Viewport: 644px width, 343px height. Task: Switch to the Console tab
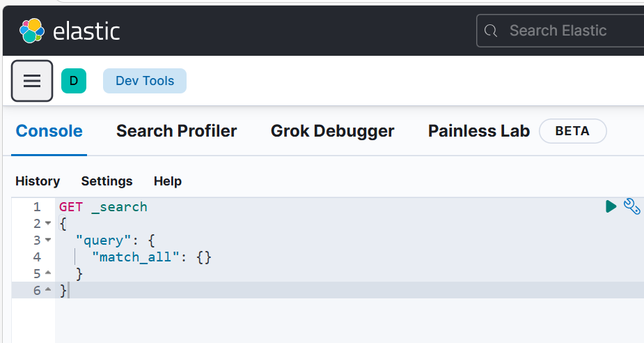[49, 131]
